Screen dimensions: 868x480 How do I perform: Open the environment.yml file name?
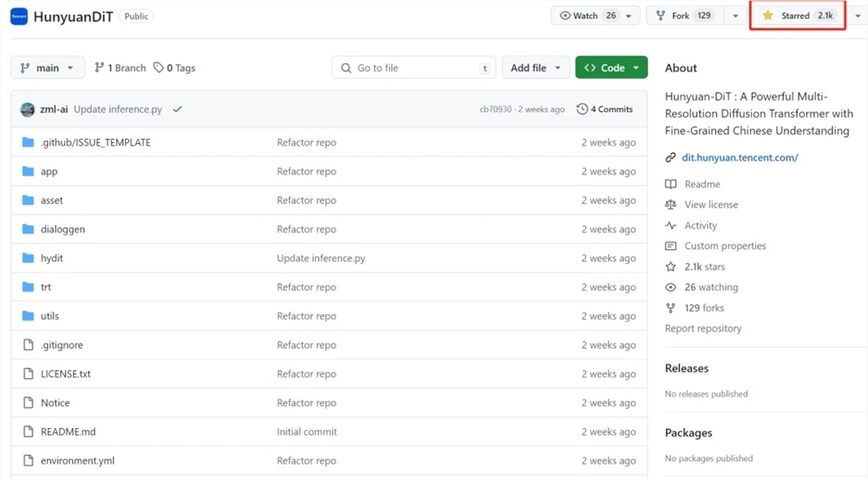pyautogui.click(x=77, y=461)
